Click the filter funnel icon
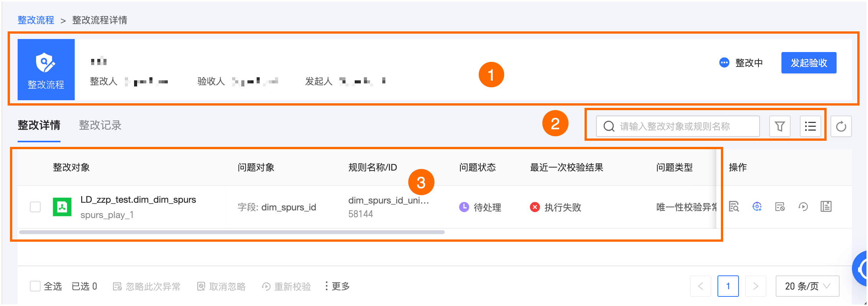 click(780, 126)
